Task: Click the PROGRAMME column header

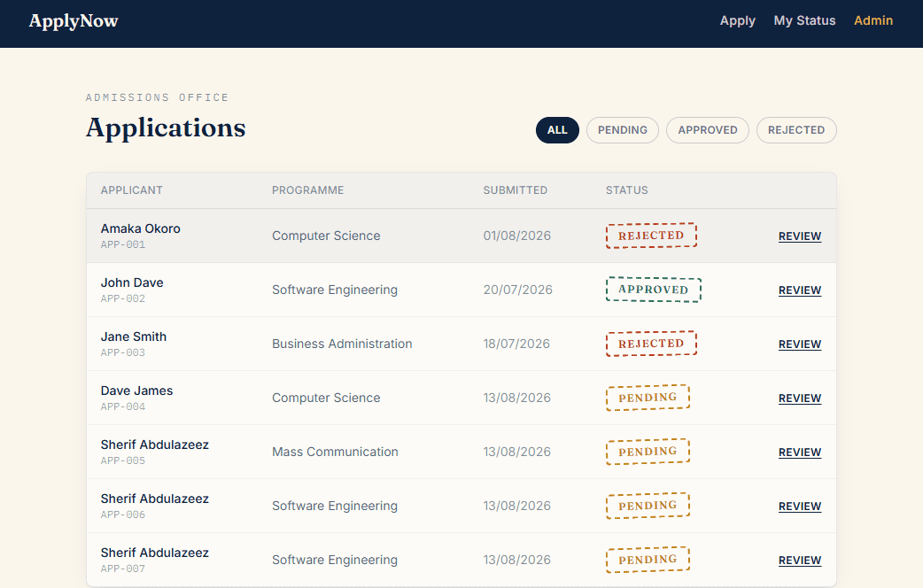Action: tap(308, 190)
